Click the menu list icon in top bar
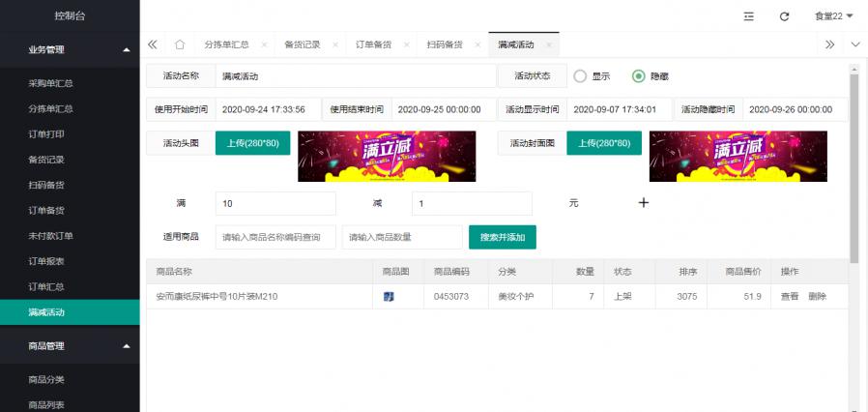 click(x=749, y=16)
